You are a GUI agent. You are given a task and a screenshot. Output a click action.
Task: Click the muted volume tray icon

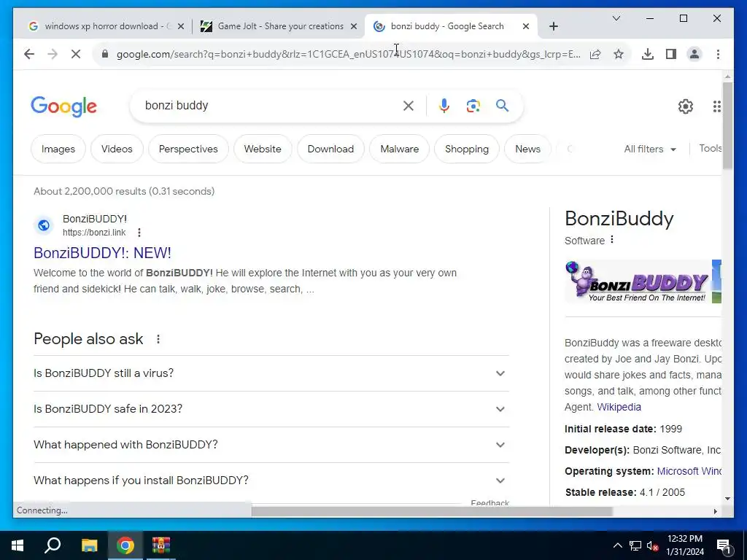click(653, 545)
